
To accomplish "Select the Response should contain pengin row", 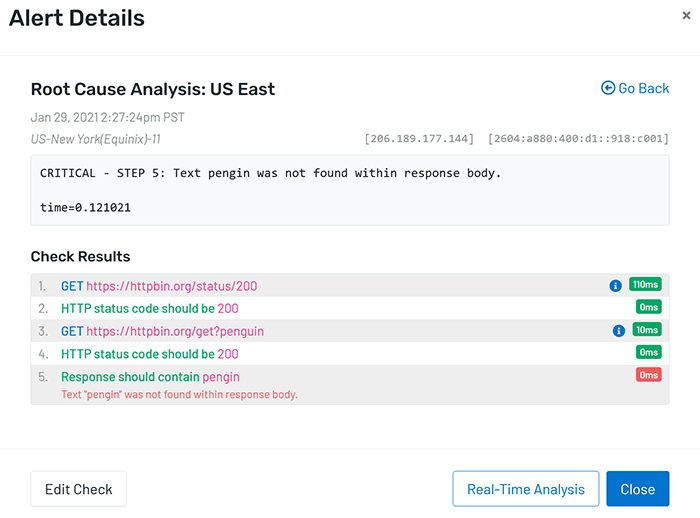I will (350, 385).
